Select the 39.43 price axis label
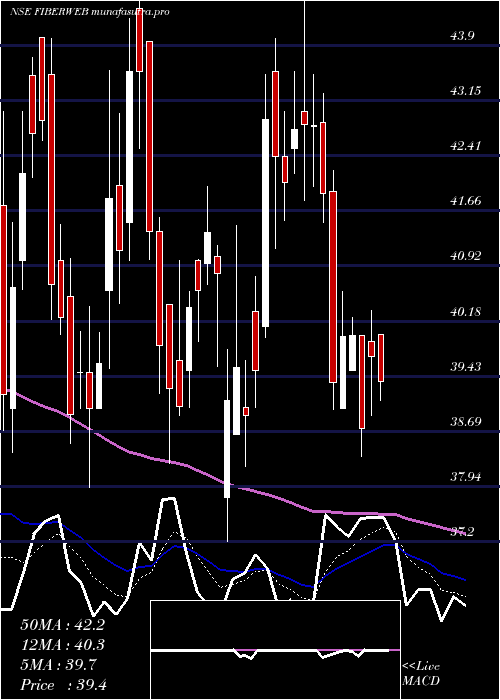This screenshot has width=500, height=700. 466,367
